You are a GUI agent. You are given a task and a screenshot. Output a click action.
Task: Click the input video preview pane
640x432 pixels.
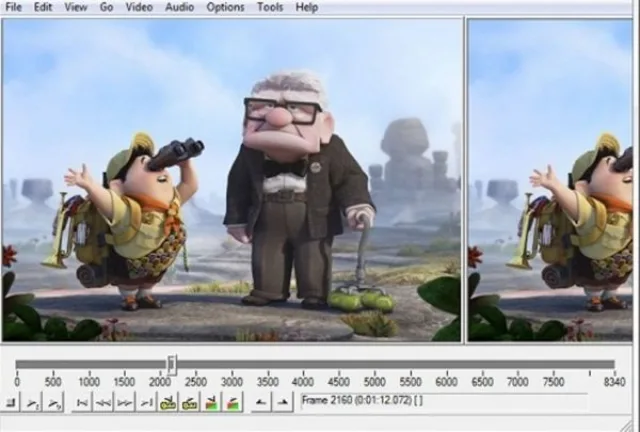[x=232, y=180]
